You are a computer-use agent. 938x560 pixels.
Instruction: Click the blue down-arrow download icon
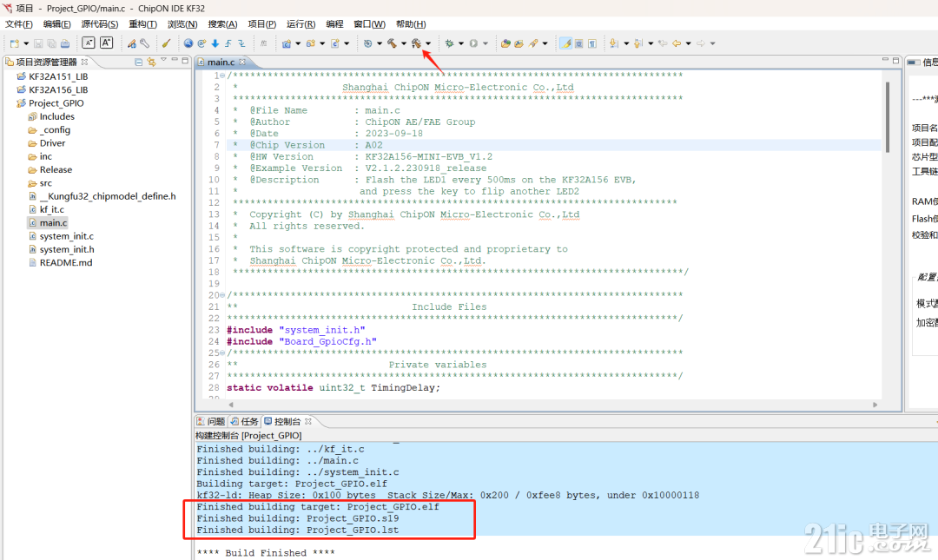click(x=215, y=43)
